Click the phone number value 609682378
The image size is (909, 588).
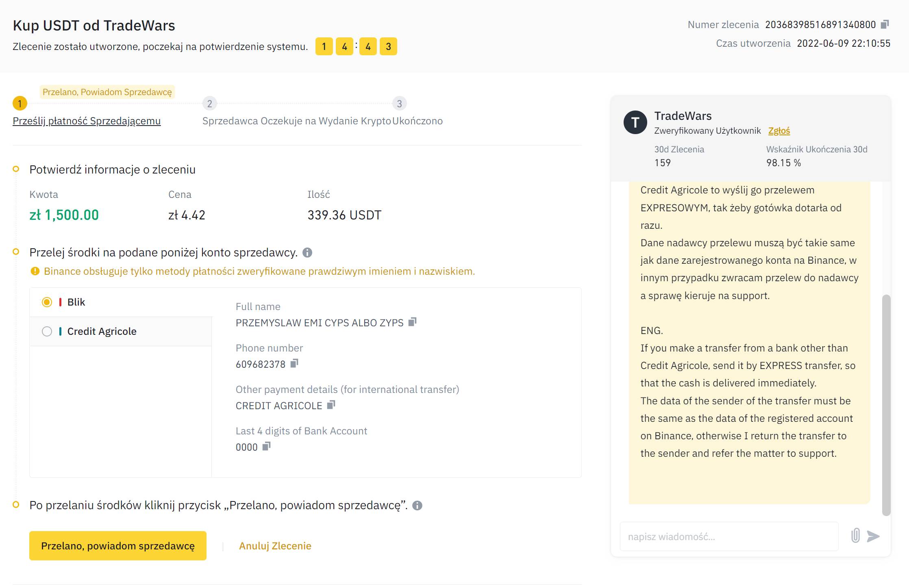tap(261, 365)
